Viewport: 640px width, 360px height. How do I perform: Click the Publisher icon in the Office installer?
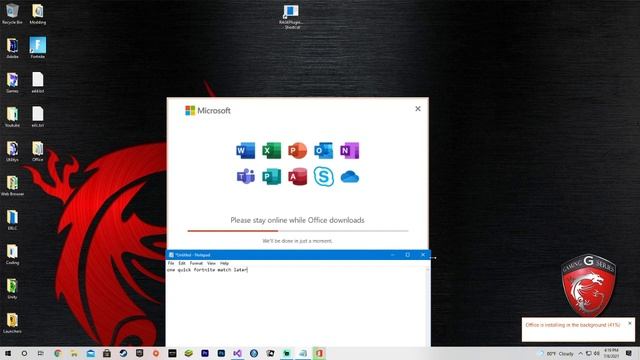pos(271,177)
